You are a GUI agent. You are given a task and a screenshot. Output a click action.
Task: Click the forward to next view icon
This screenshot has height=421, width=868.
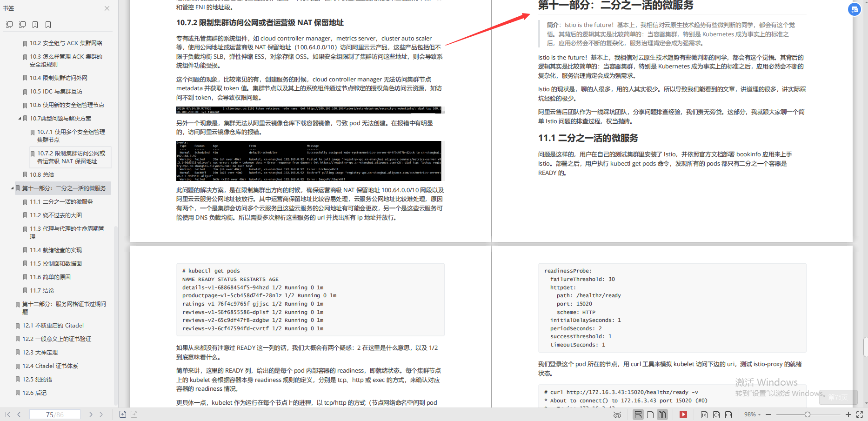point(134,414)
